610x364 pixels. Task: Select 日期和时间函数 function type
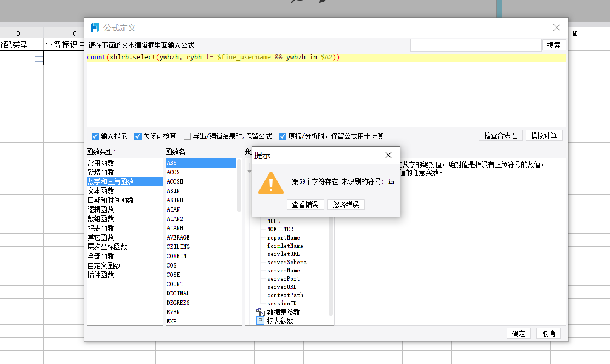click(x=125, y=200)
